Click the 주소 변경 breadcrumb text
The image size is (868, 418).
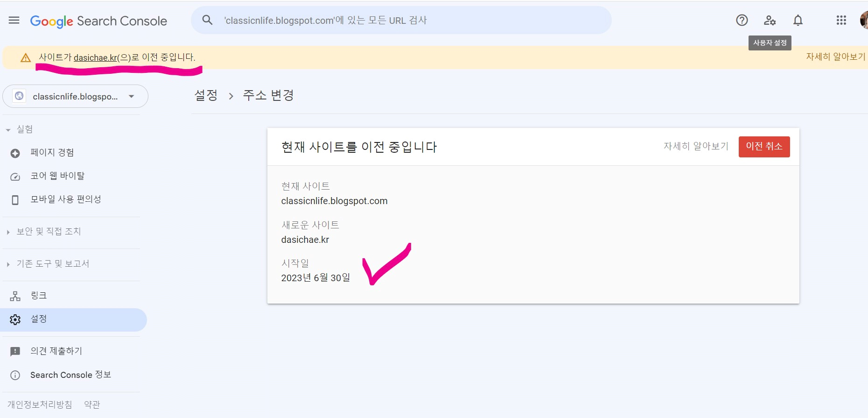pos(268,95)
